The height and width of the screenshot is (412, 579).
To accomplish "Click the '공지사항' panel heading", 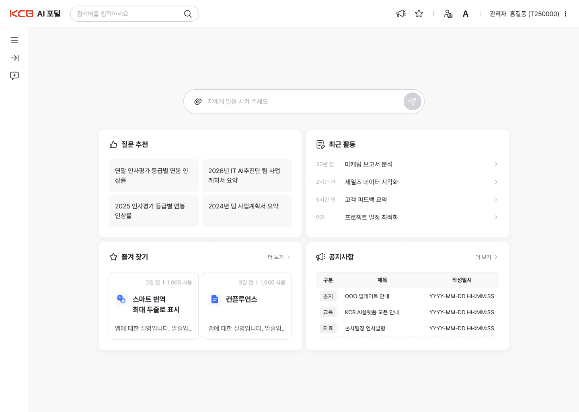I will (341, 257).
